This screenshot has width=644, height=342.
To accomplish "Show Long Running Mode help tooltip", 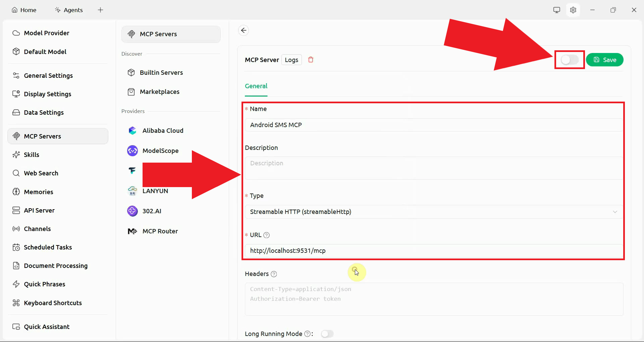I will (307, 334).
